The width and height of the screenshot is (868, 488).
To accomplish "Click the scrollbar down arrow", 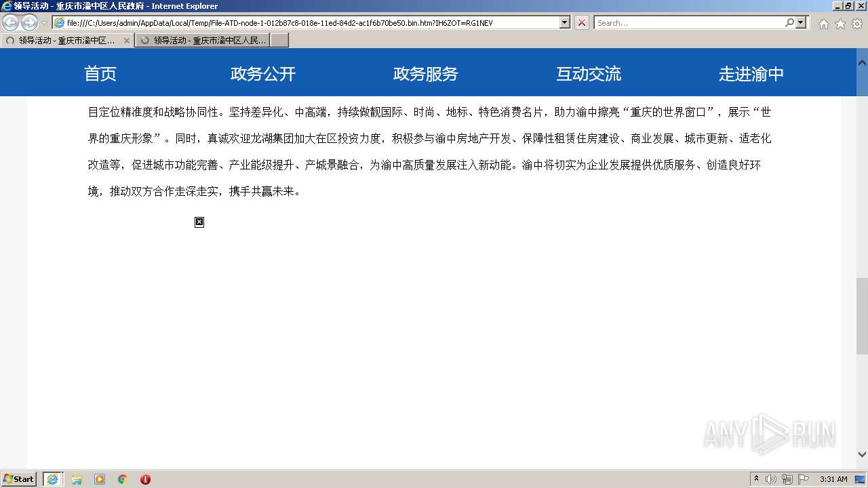I will [862, 455].
